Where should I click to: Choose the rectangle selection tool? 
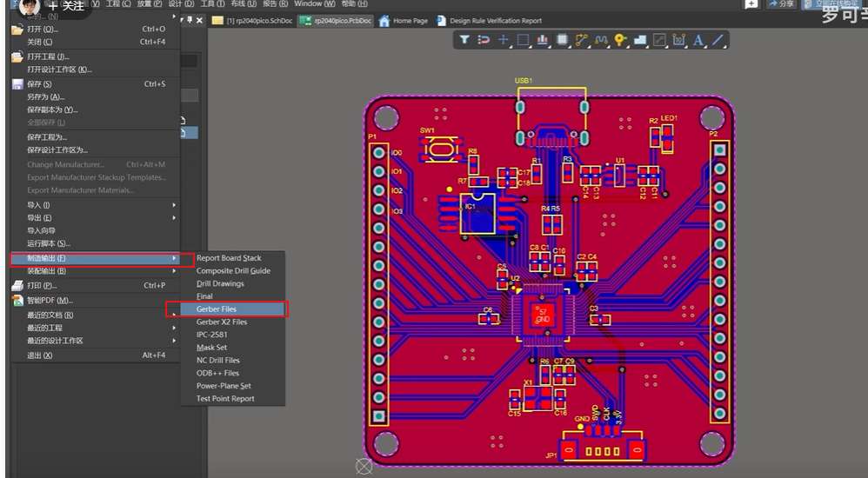tap(523, 40)
